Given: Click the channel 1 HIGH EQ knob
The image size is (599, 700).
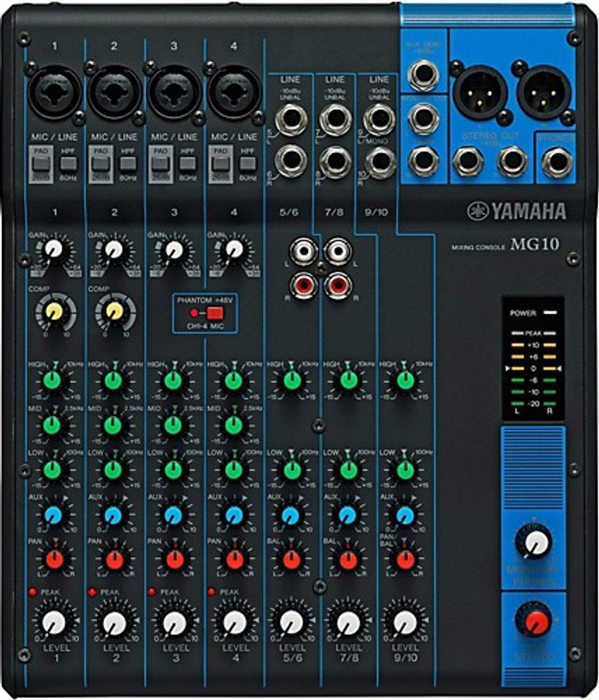Looking at the screenshot, I should 52,381.
